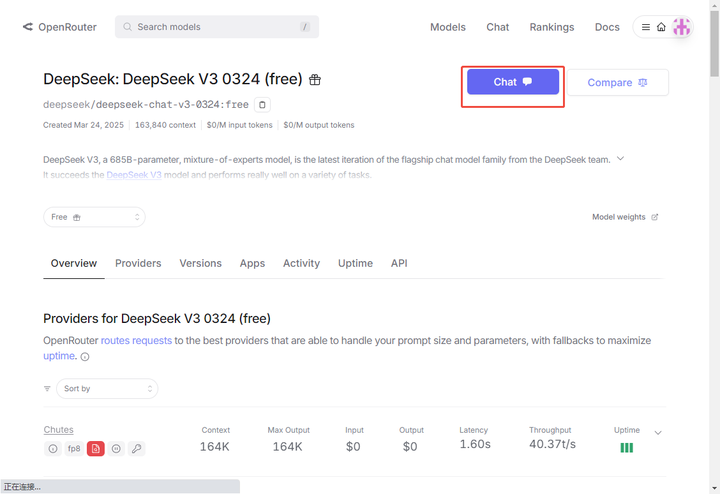720x494 pixels.
Task: Click the slash shortcut badge in search
Action: pyautogui.click(x=304, y=27)
